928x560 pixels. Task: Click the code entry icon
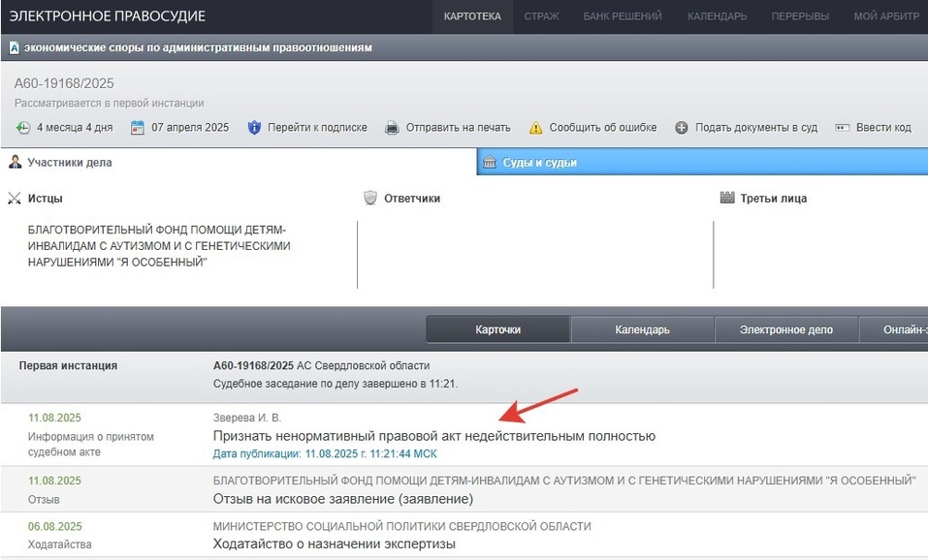pyautogui.click(x=842, y=128)
